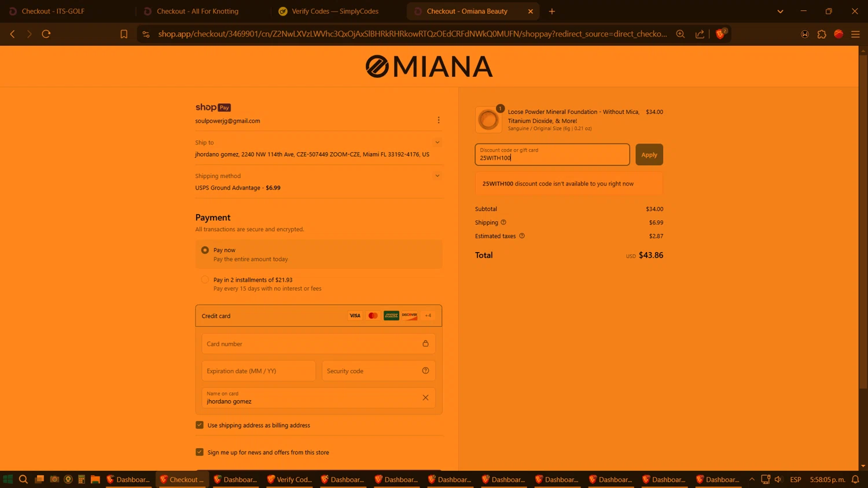
Task: Click the browser address bar URL
Action: [x=412, y=34]
